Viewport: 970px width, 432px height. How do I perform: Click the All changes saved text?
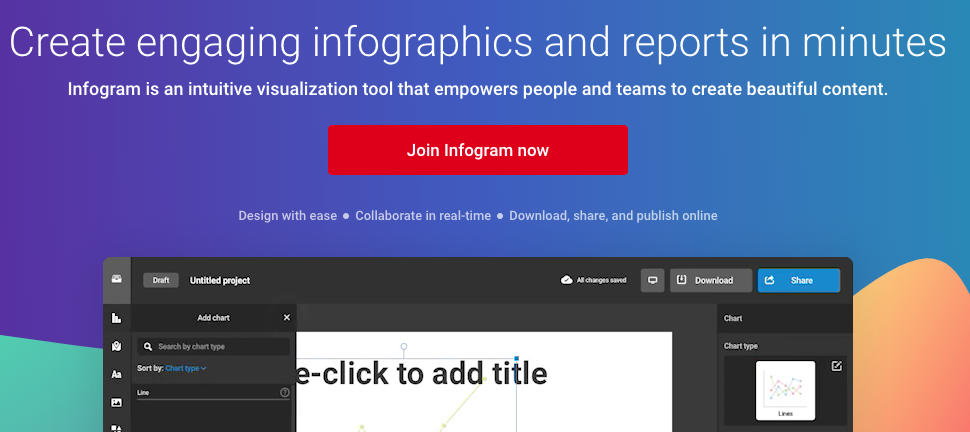601,280
